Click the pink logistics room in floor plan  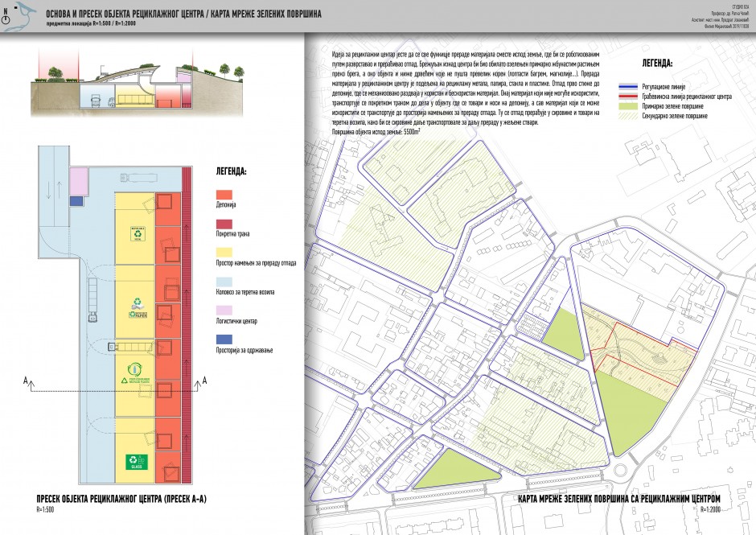pyautogui.click(x=78, y=180)
